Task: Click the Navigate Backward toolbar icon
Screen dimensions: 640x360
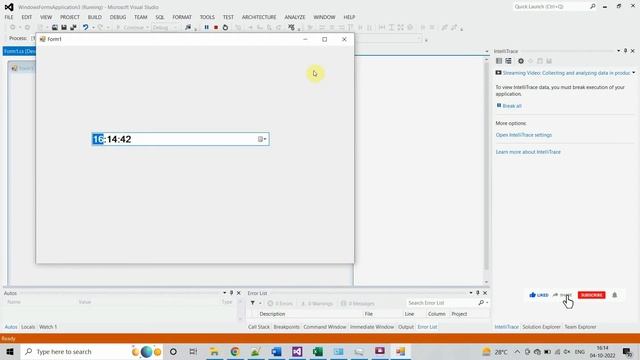Action: coord(13,27)
